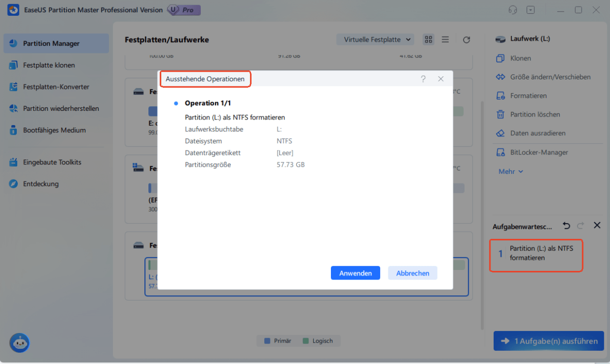Open the Virtuelle Festplatte dropdown
The width and height of the screenshot is (610, 364).
pyautogui.click(x=375, y=39)
